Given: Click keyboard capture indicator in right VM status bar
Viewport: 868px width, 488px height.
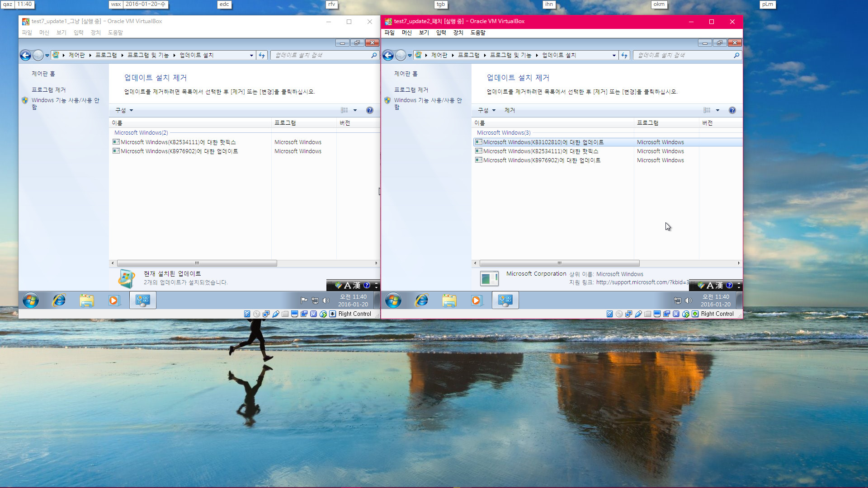Looking at the screenshot, I should (695, 314).
